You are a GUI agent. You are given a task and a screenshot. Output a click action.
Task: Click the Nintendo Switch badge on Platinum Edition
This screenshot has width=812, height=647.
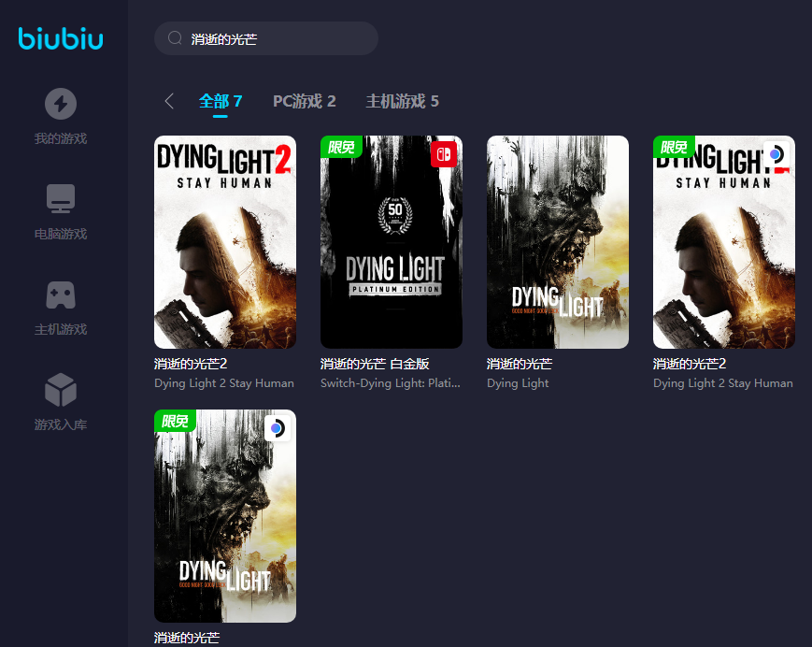(x=444, y=154)
